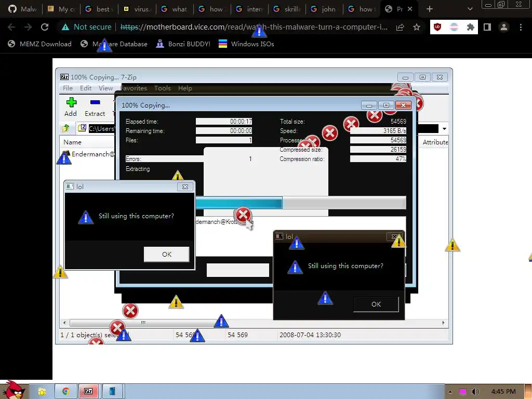532x399 pixels.
Task: Open the 7-Zip Edit menu
Action: pyautogui.click(x=86, y=88)
